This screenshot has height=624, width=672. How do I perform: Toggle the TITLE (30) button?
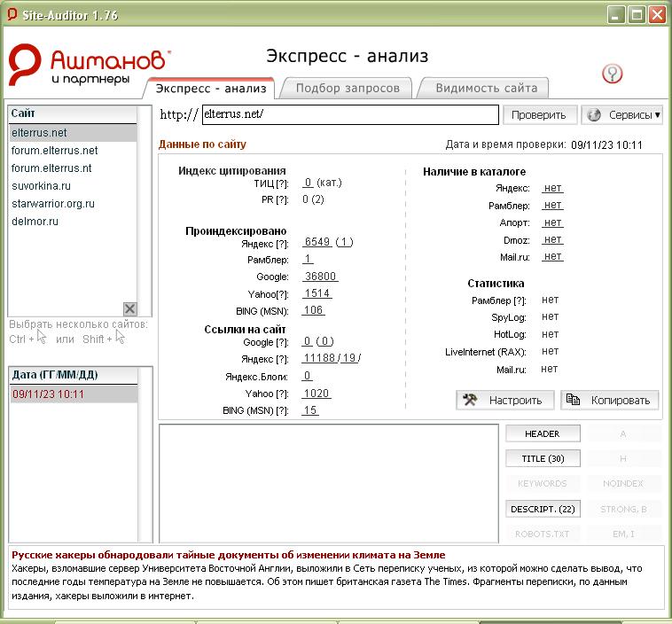tap(543, 459)
